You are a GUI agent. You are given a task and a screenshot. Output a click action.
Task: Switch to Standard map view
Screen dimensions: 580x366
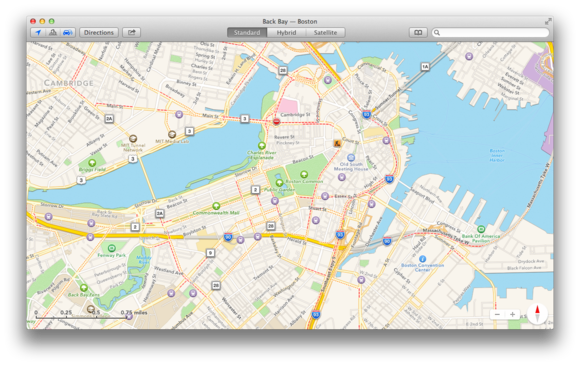pos(247,33)
